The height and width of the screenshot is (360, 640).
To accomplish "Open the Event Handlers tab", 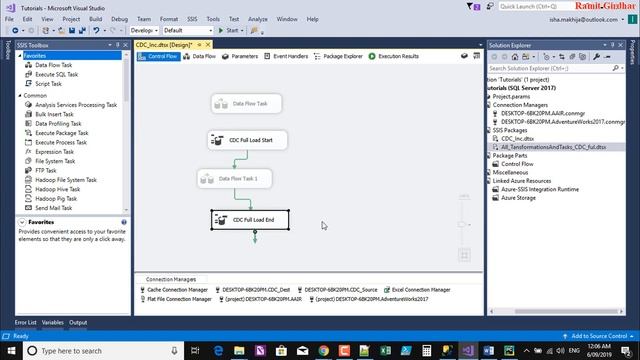I will pyautogui.click(x=286, y=56).
